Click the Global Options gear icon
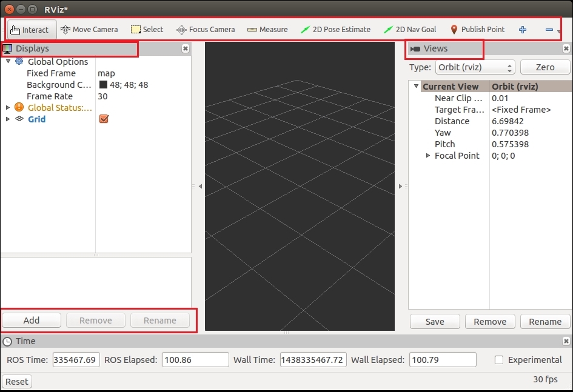 point(19,61)
